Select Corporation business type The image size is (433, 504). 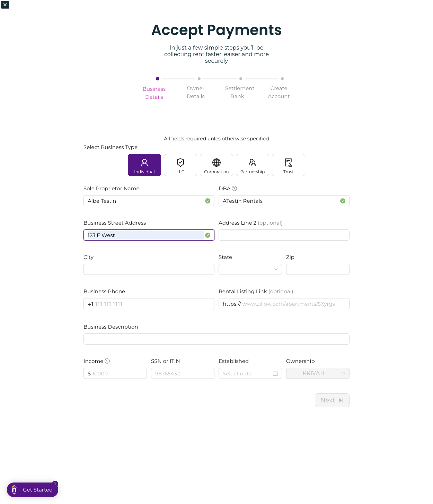click(x=216, y=165)
